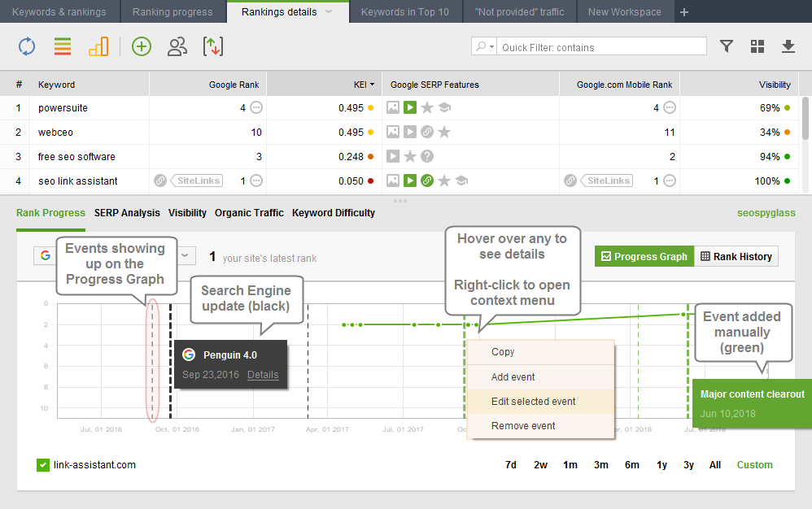Click the gray link icon in webceo row

click(x=427, y=132)
